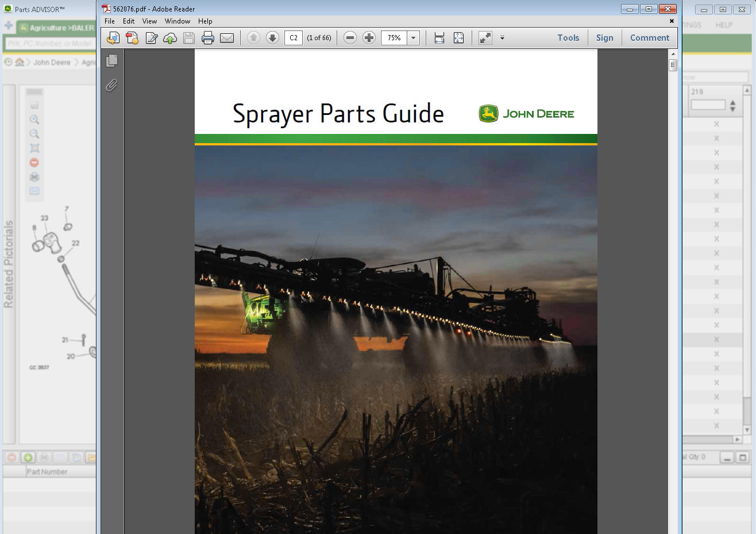756x534 pixels.
Task: Open the Attachments paperclip panel
Action: [111, 85]
